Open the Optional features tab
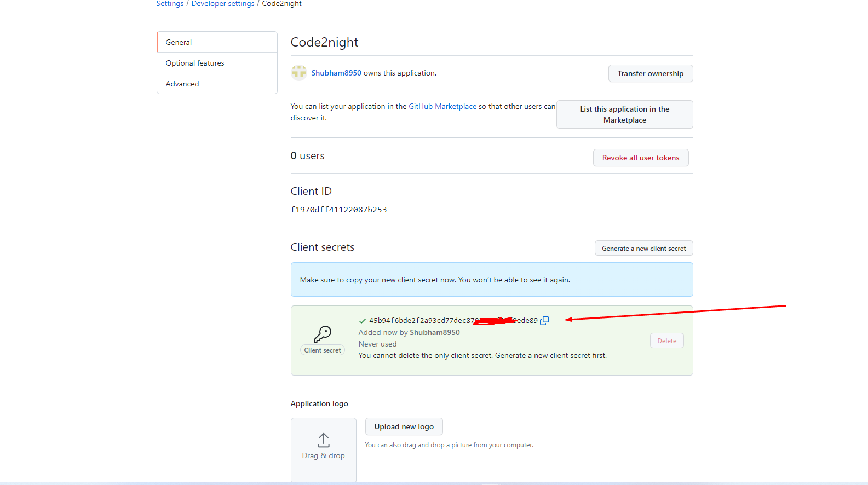This screenshot has height=485, width=868. 217,63
